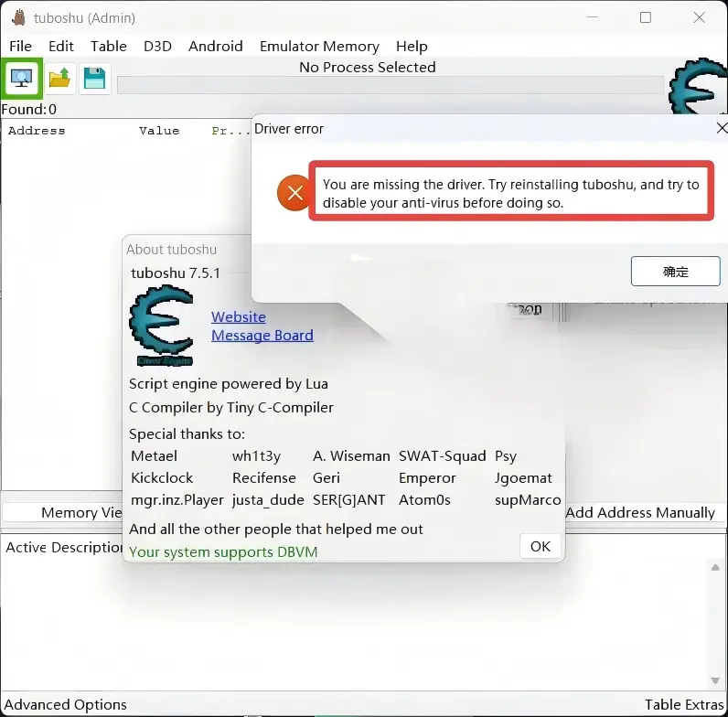This screenshot has width=728, height=717.
Task: Click the Active Description column header
Action: click(x=64, y=548)
